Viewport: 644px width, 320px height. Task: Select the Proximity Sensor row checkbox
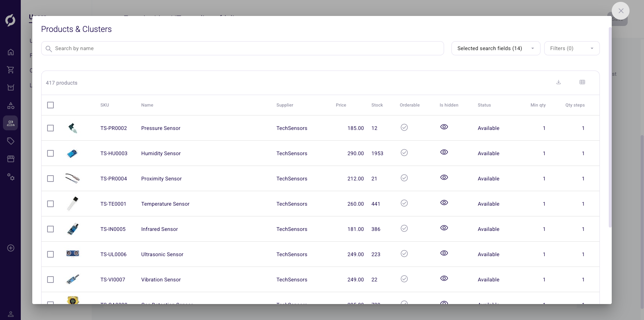pyautogui.click(x=50, y=179)
